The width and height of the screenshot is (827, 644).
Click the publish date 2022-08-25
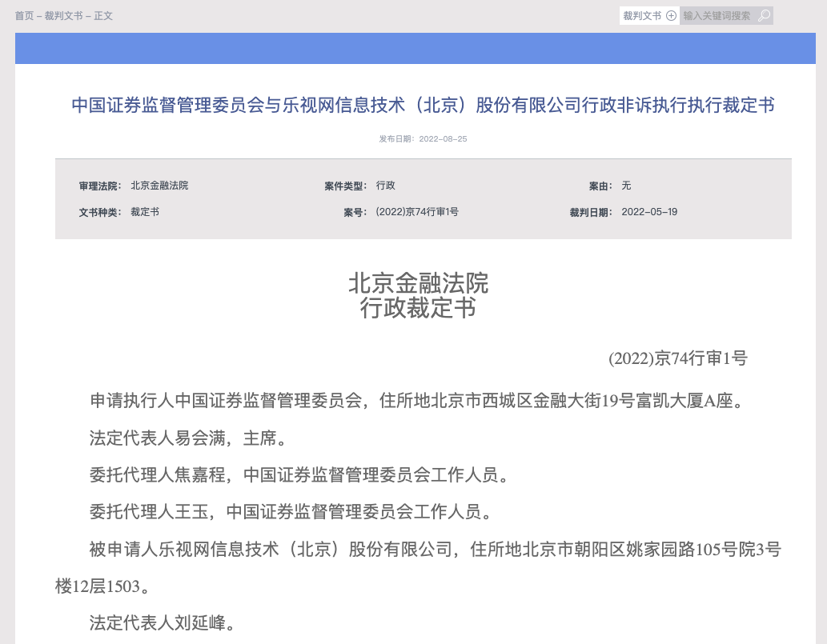443,138
